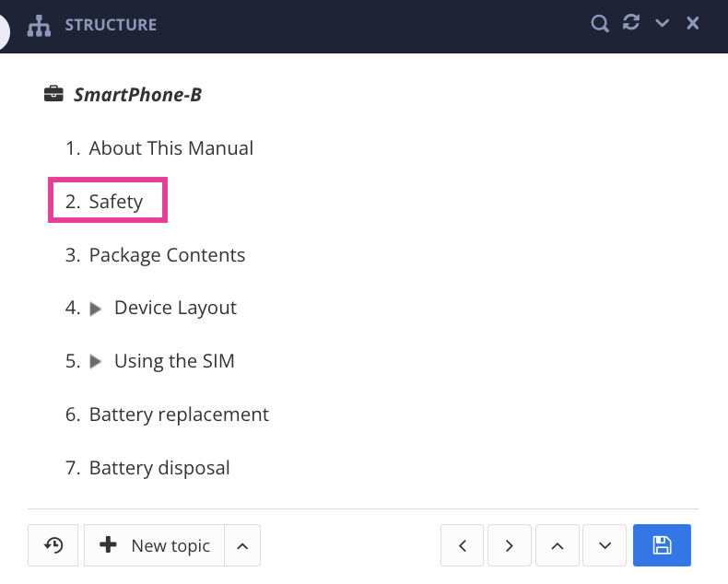The image size is (728, 584).
Task: Open the Package Contents topic
Action: [167, 255]
